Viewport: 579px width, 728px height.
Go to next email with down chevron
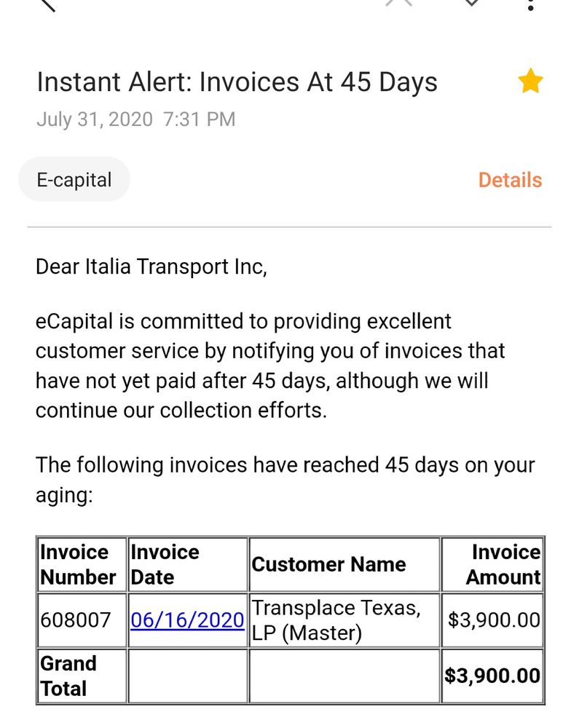[472, 4]
